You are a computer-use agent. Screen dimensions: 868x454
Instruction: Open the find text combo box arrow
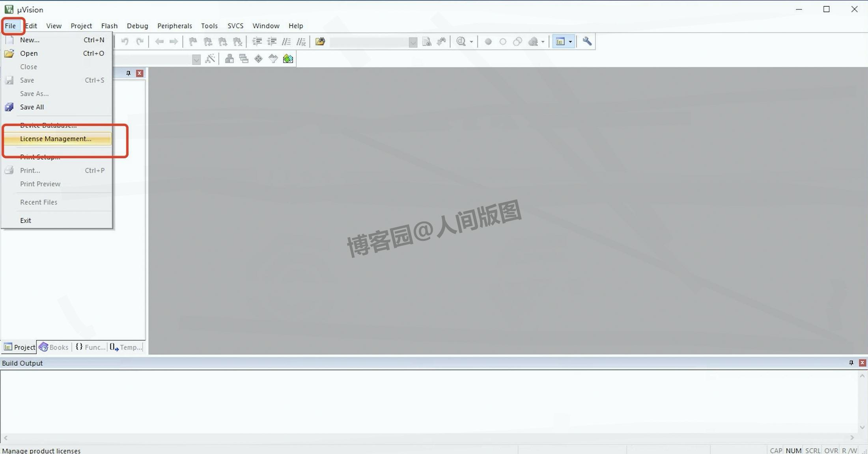[413, 42]
